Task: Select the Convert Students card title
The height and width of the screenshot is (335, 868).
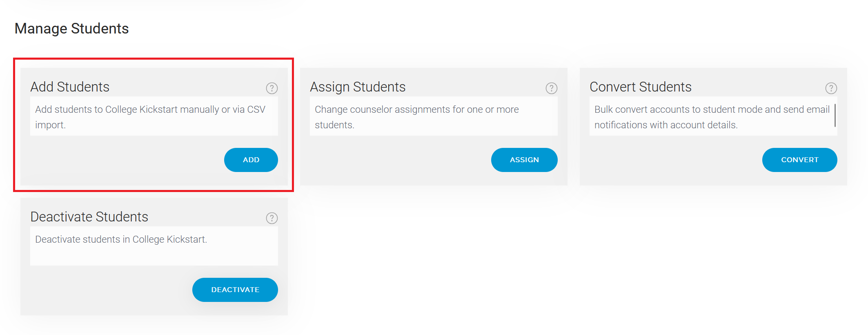Action: click(x=641, y=87)
